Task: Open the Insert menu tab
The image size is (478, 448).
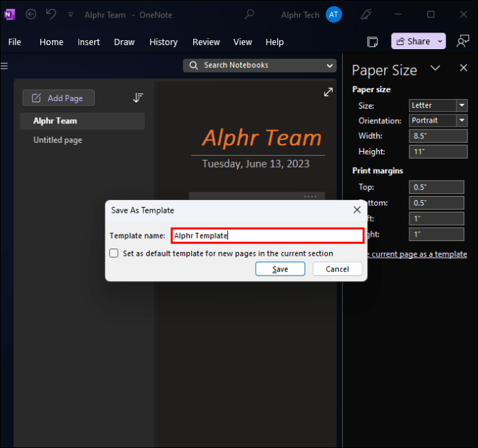Action: [x=89, y=42]
